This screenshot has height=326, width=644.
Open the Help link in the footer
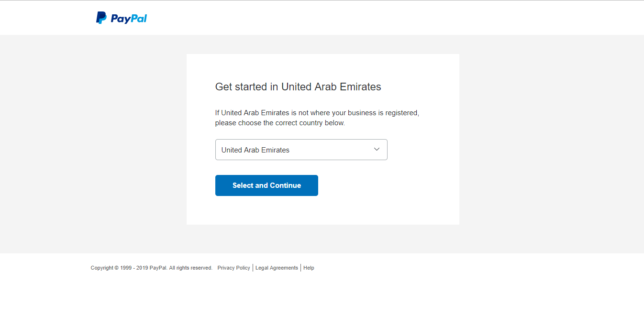(x=309, y=268)
